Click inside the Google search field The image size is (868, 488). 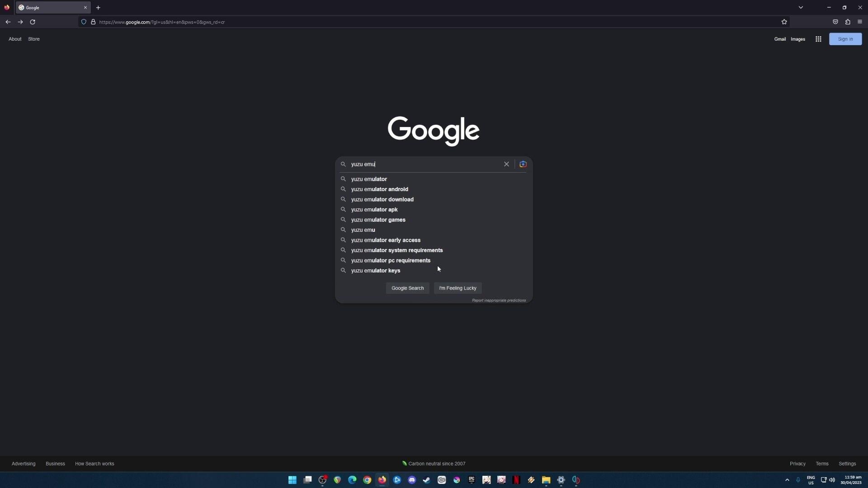pyautogui.click(x=425, y=164)
